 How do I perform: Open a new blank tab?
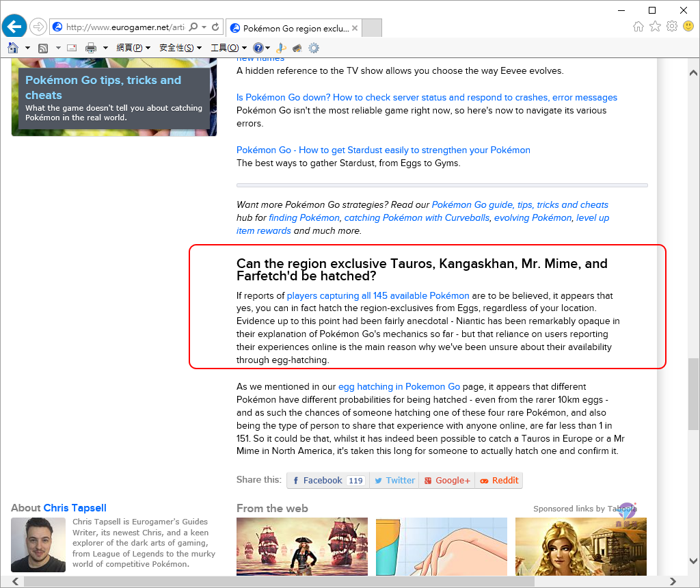(x=371, y=27)
